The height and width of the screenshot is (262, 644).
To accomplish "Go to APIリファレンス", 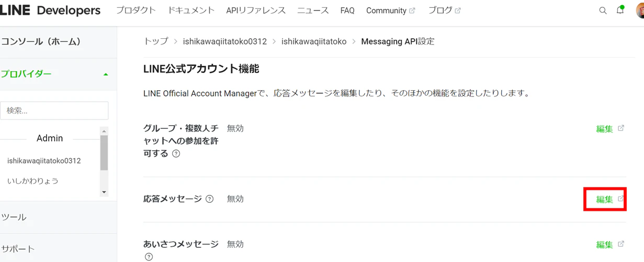I will (256, 10).
